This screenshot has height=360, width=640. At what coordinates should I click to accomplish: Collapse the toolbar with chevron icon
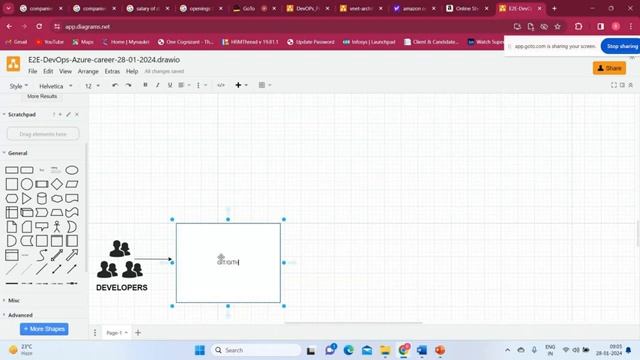[x=631, y=85]
